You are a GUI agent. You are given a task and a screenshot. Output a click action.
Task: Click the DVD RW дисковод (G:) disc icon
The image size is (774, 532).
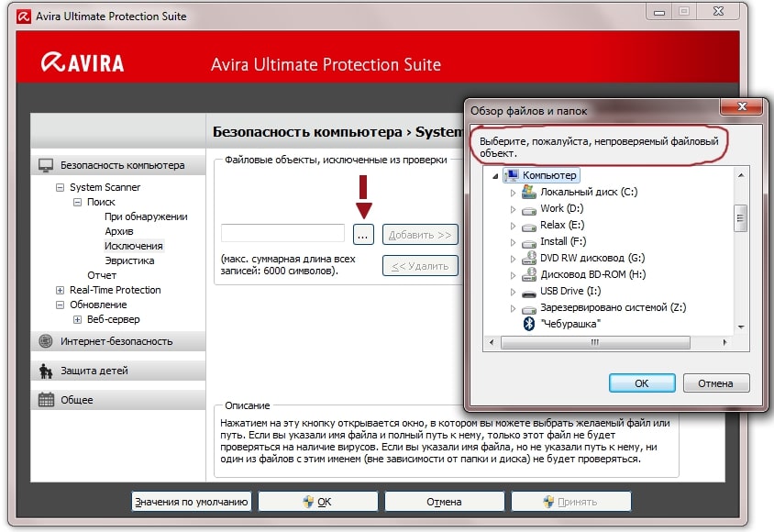tap(528, 258)
